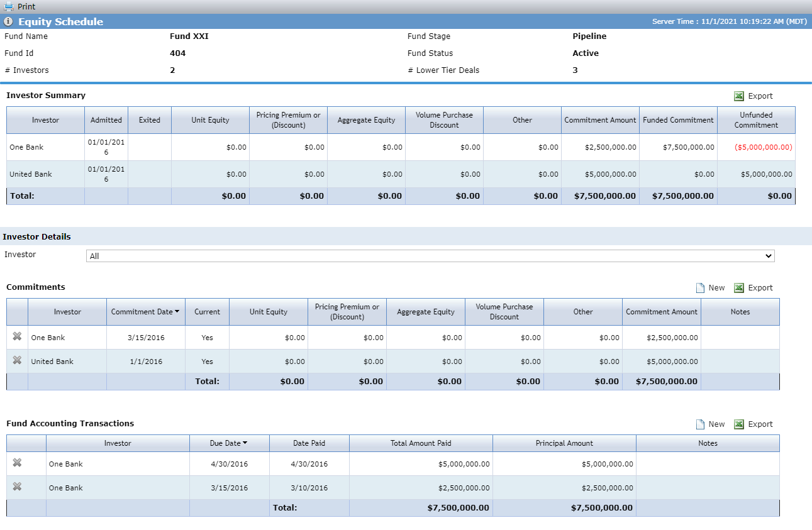Image resolution: width=812 pixels, height=530 pixels.
Task: Click the Pipeline fund stage value
Action: 589,36
